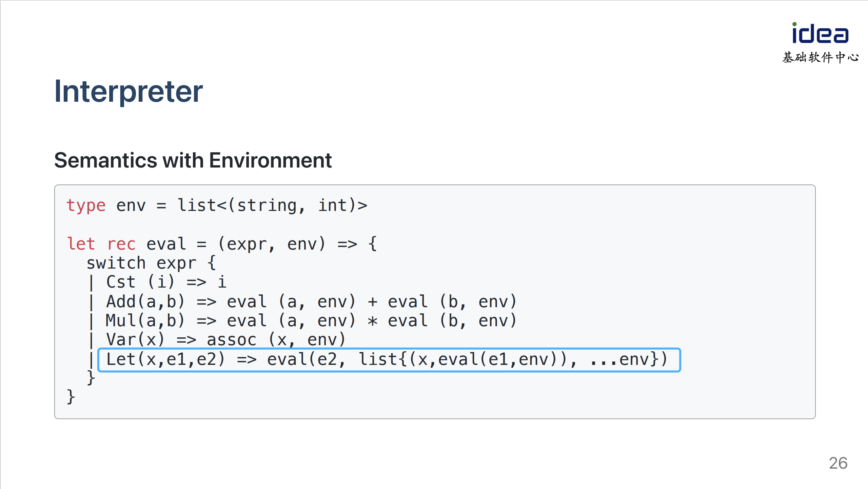
Task: Click the '(expr, env)' parameter list
Action: (x=272, y=244)
